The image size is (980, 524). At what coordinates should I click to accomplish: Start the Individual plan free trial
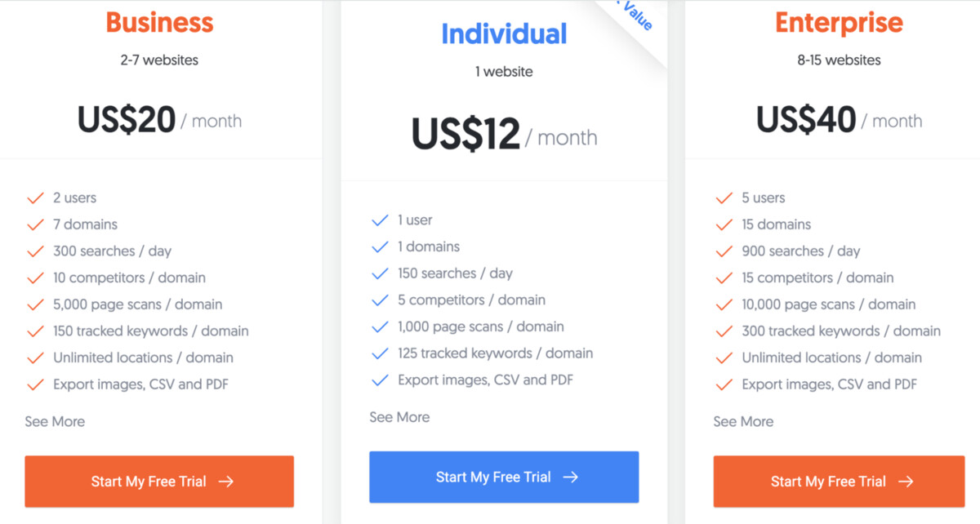(x=504, y=477)
